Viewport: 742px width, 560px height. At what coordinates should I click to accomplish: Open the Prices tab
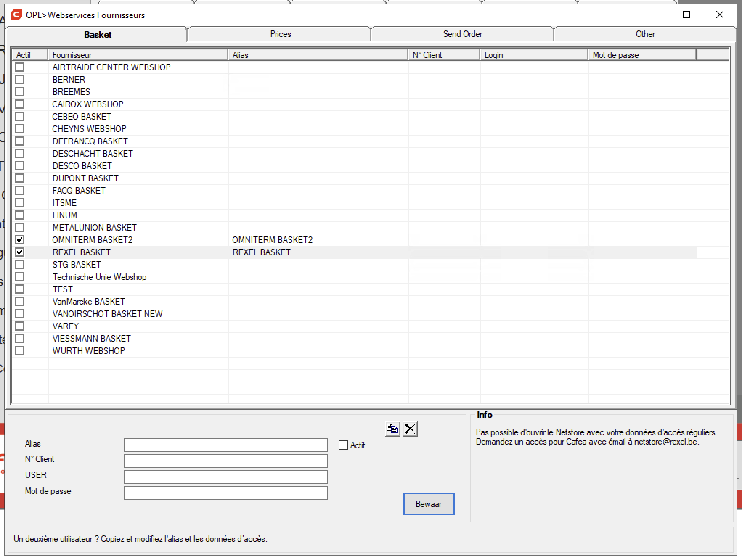tap(280, 34)
